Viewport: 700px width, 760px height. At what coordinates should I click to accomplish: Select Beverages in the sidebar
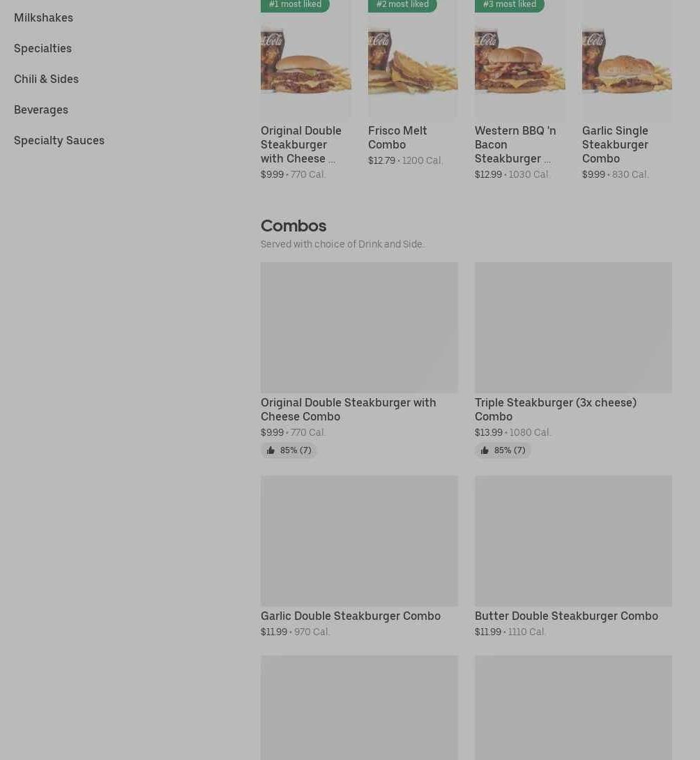[x=41, y=110]
